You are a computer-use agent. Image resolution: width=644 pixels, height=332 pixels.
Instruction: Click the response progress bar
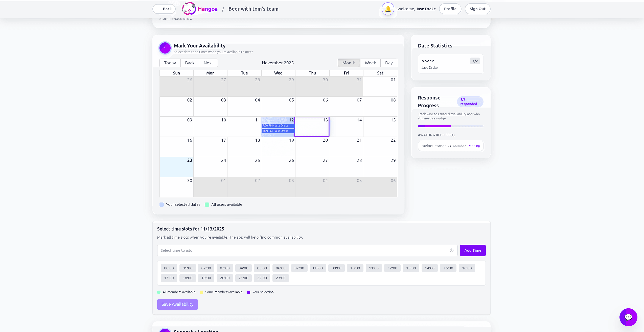[450, 126]
